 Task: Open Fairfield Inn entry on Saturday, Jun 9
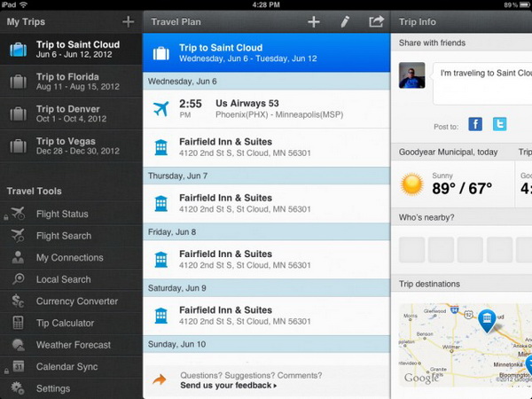pyautogui.click(x=266, y=316)
